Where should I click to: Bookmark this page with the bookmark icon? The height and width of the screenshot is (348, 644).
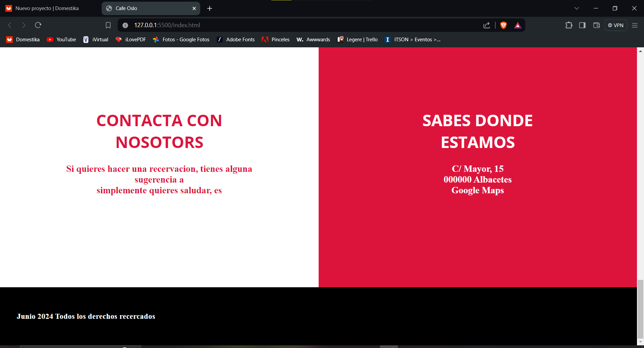[108, 25]
